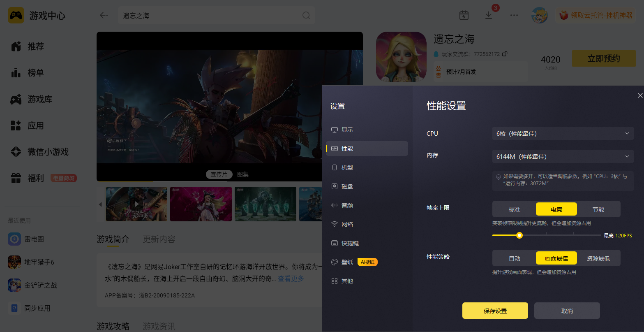The height and width of the screenshot is (332, 644).
Task: Click the back arrow beside search box
Action: tap(104, 15)
